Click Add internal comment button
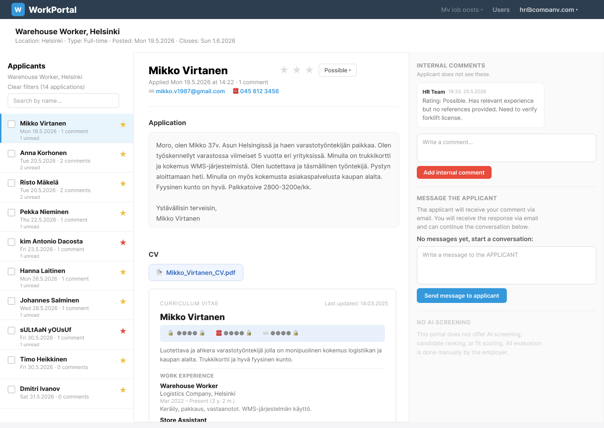Screen dimensions: 604x428 [454, 172]
